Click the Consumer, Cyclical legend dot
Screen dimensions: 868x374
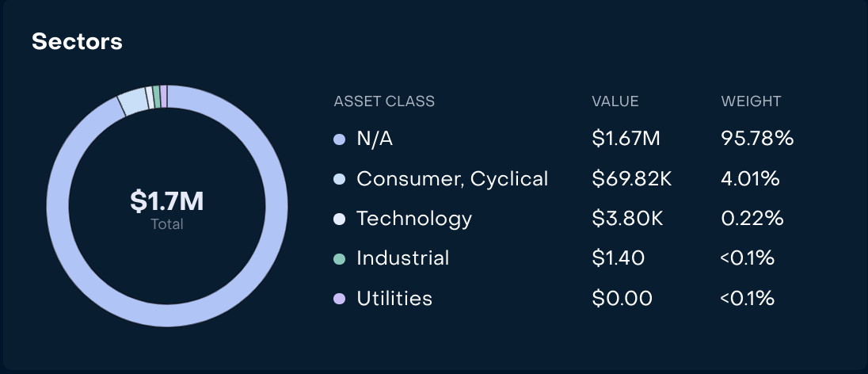(x=340, y=179)
